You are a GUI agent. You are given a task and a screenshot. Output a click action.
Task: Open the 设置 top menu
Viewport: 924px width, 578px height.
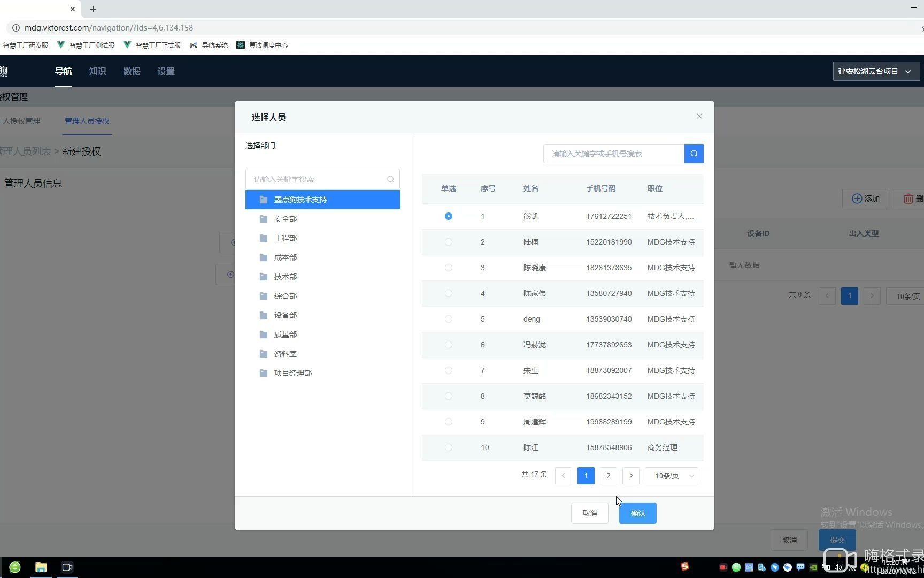click(x=166, y=71)
